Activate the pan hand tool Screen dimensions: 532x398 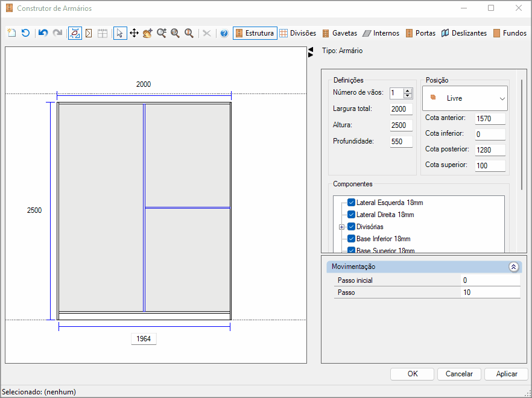[x=148, y=33]
